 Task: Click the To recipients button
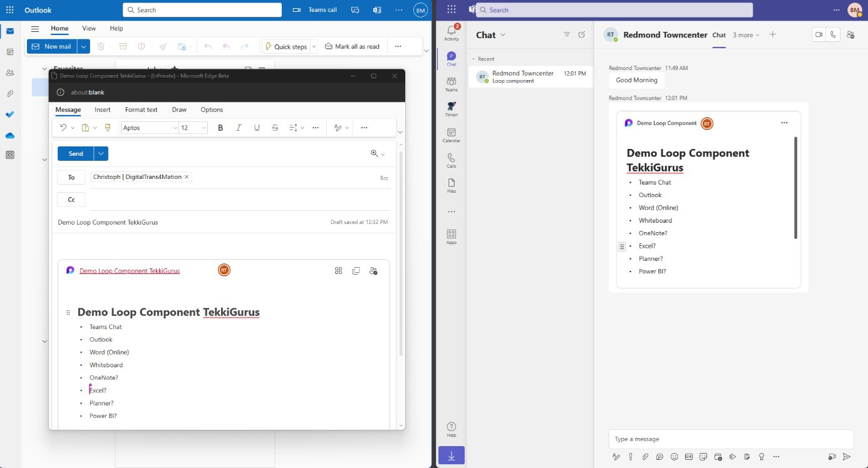pyautogui.click(x=71, y=177)
